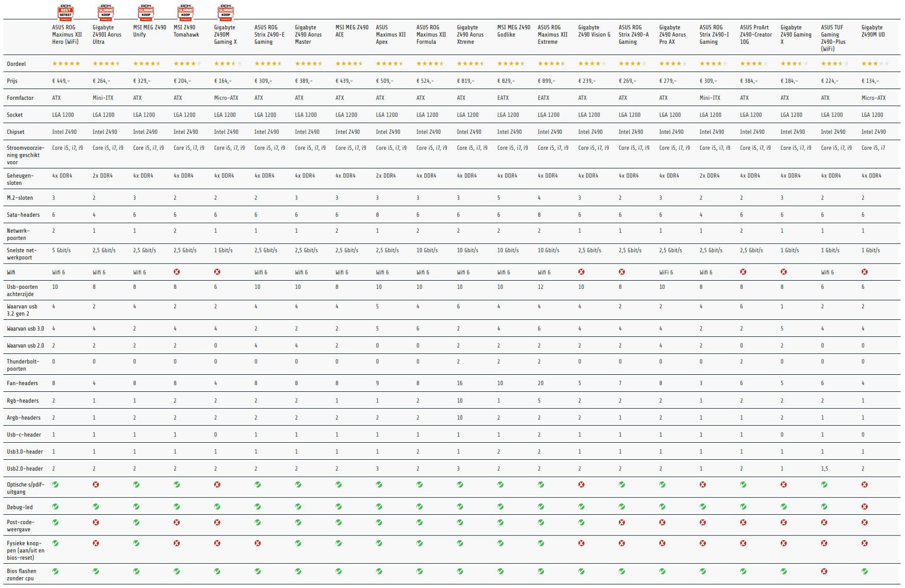Click the Optische s/pdif red cross for Gigabyte Z490 Vision G
The width and height of the screenshot is (905, 588).
(581, 485)
